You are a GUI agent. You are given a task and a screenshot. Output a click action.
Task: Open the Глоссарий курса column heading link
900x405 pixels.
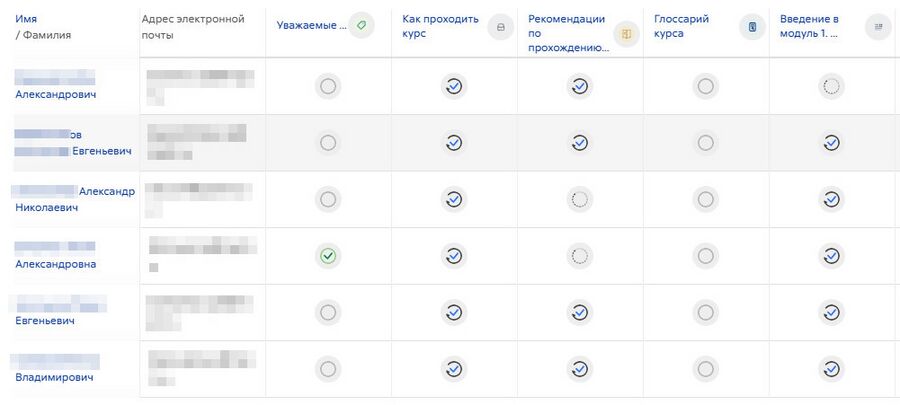click(681, 26)
